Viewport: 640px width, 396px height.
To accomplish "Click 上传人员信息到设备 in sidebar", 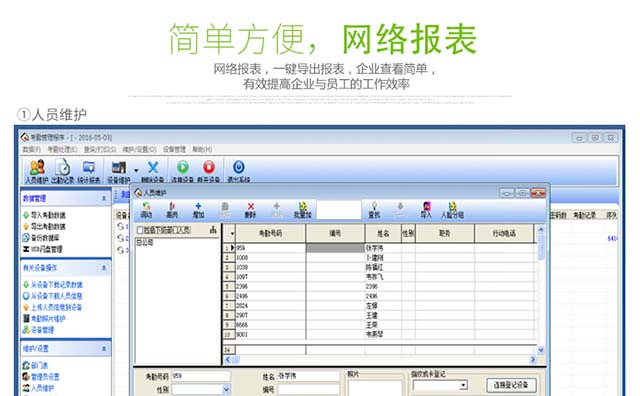I will click(57, 307).
